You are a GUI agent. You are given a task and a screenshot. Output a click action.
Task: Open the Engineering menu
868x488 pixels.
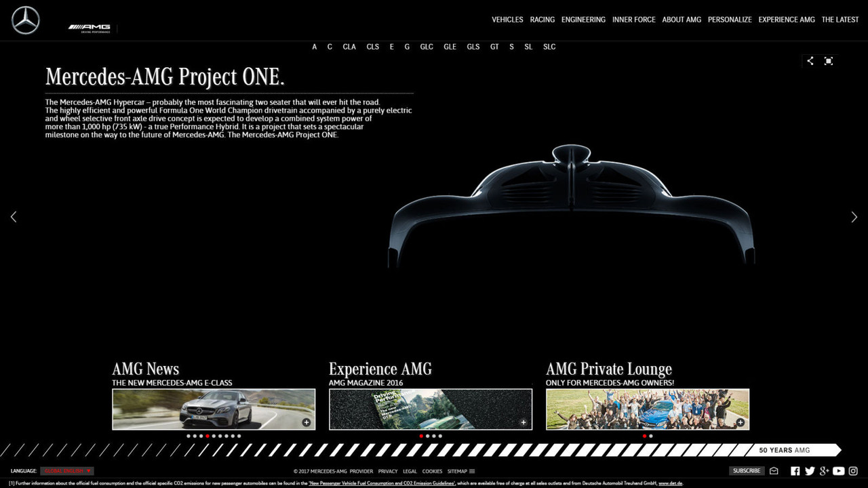click(x=583, y=20)
